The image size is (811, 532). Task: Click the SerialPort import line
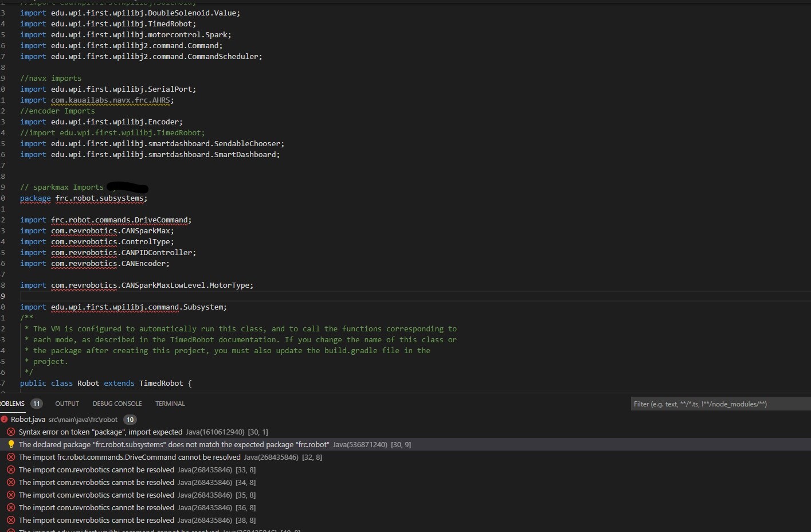pyautogui.click(x=108, y=89)
